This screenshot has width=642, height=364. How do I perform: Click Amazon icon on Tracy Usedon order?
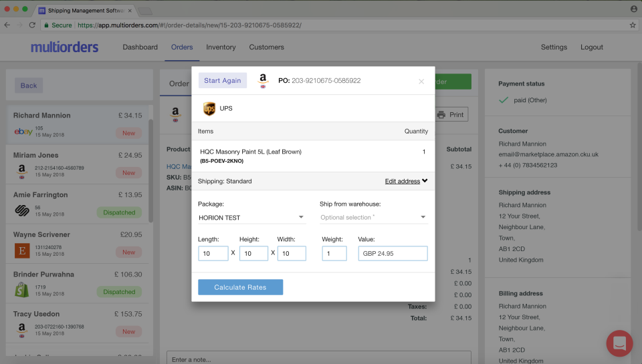21,330
